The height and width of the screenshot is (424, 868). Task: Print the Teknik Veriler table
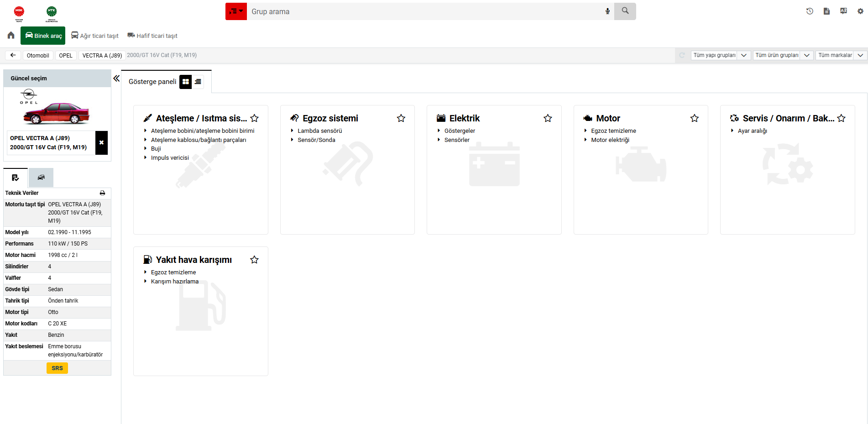coord(102,193)
